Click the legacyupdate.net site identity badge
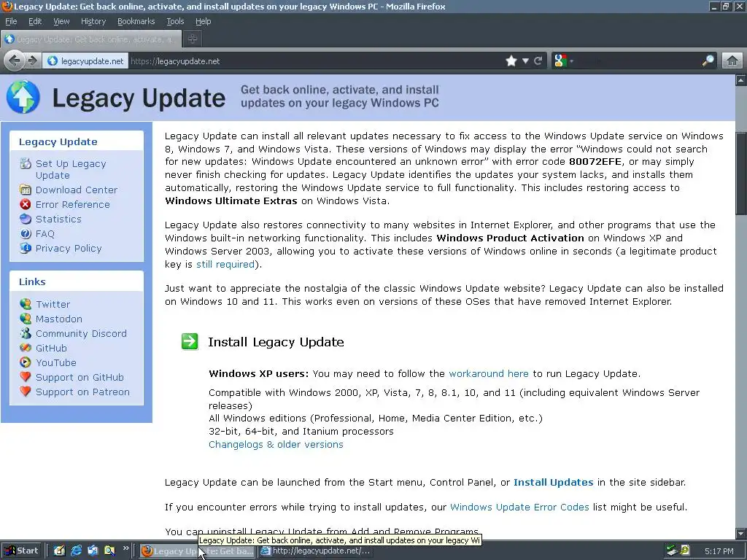 tap(86, 61)
